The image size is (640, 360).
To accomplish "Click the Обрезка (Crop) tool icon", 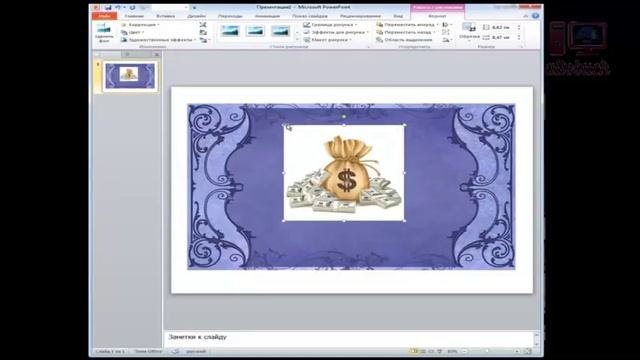I will (x=469, y=28).
